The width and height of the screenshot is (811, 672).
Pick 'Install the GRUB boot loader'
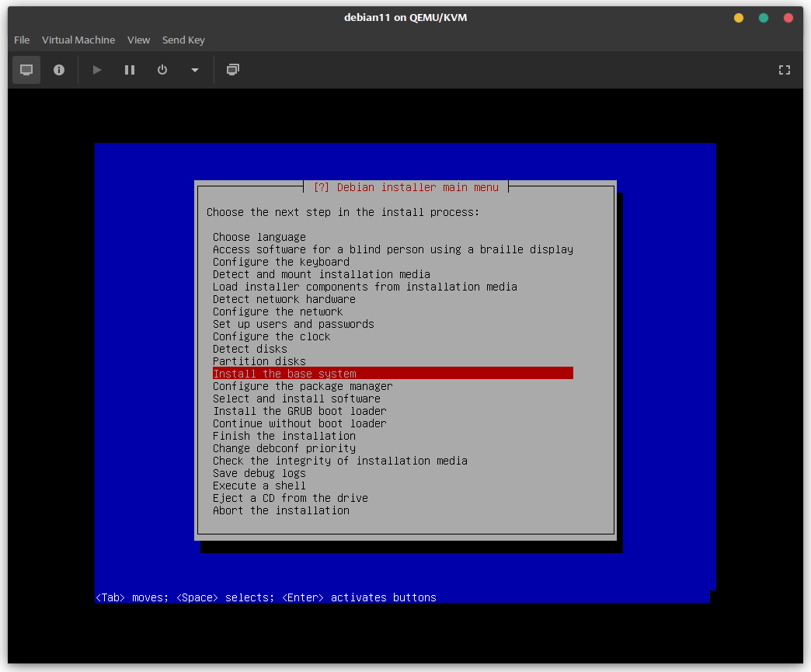point(299,411)
